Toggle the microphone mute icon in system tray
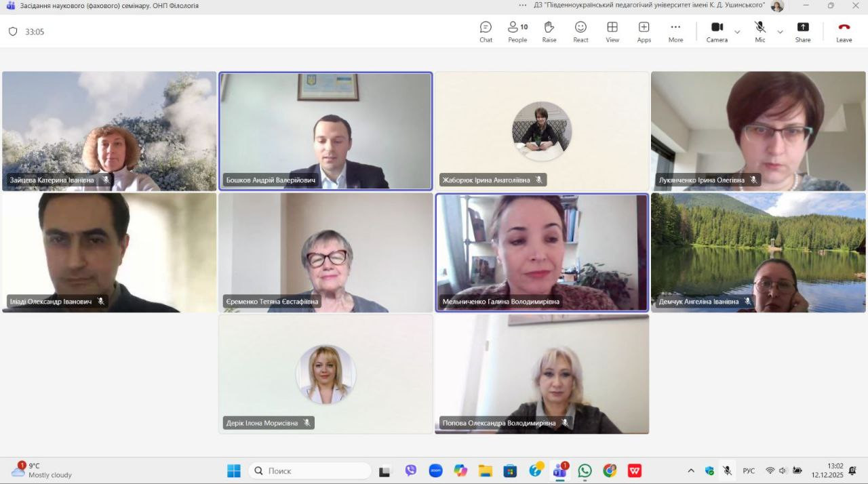Viewport: 868px width, 484px height. pos(727,470)
